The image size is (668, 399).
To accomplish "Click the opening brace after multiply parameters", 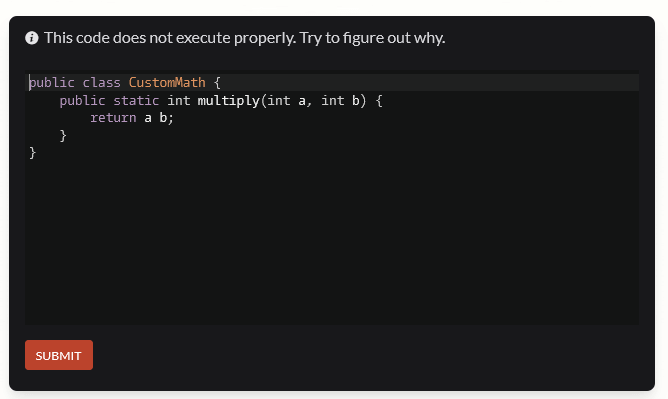I will 379,101.
